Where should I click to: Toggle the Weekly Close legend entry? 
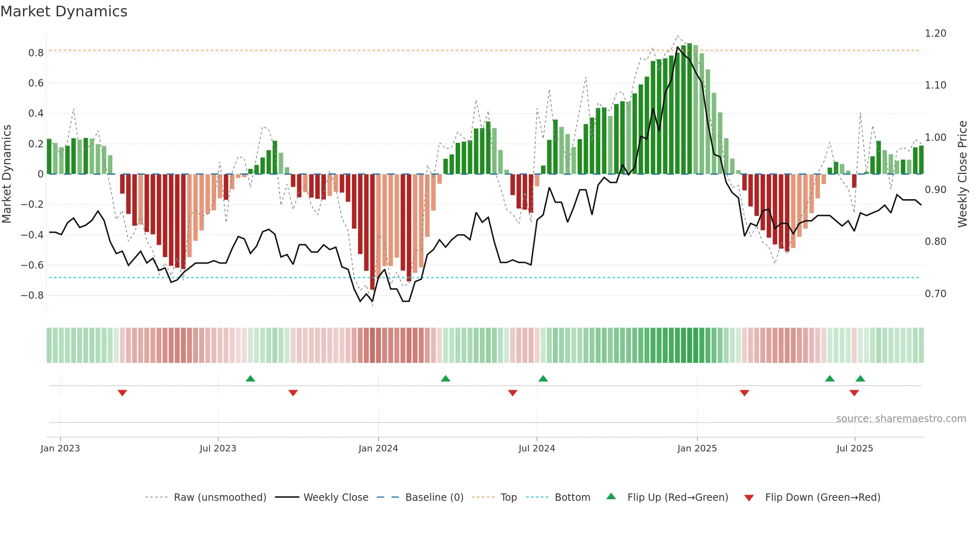[x=321, y=497]
